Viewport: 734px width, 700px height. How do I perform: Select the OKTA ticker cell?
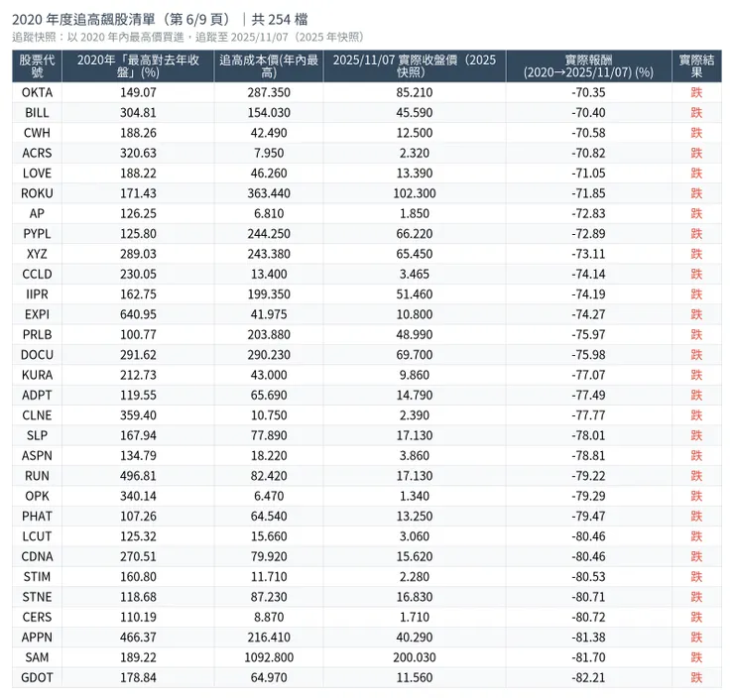click(x=37, y=92)
